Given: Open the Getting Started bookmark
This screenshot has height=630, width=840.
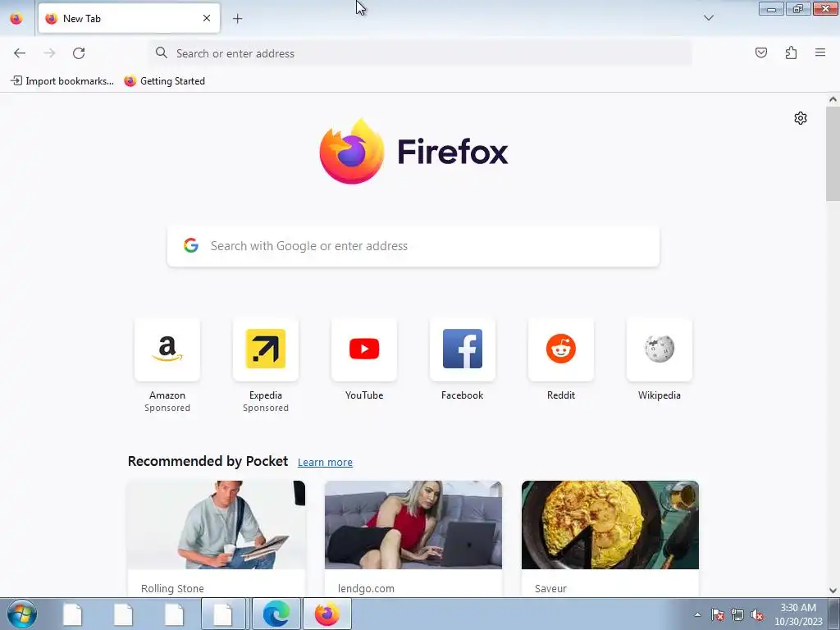Looking at the screenshot, I should pyautogui.click(x=164, y=81).
